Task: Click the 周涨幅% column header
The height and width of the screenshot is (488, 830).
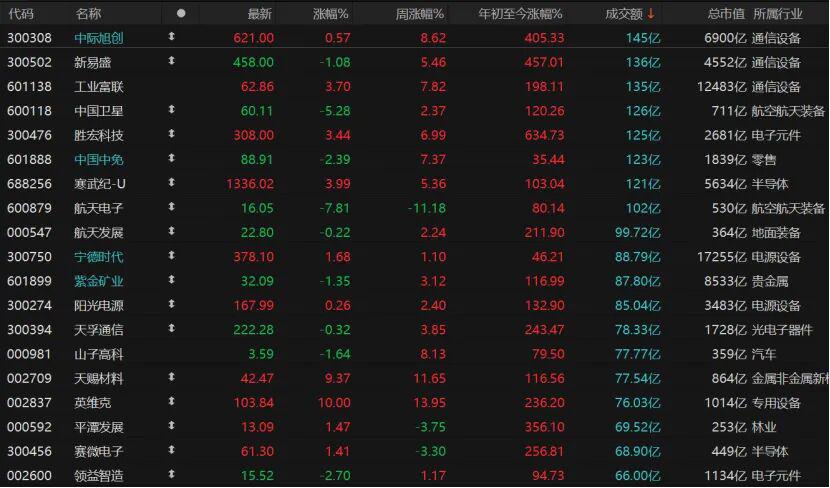Action: pos(420,13)
